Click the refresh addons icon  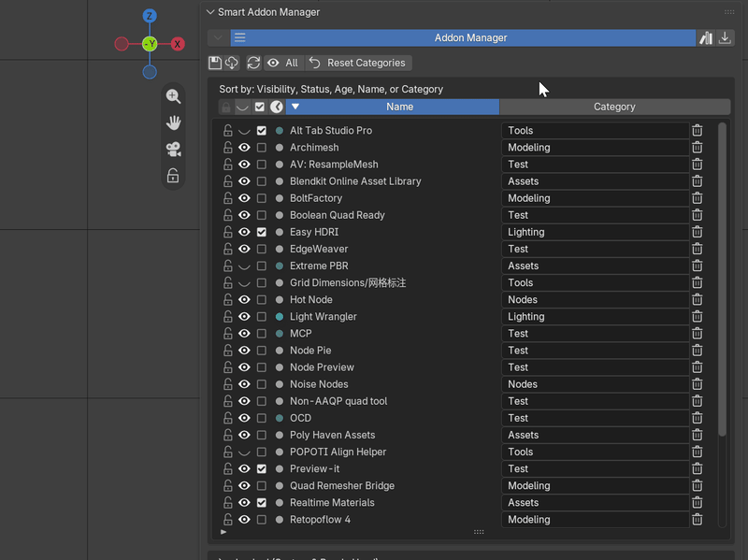[x=253, y=63]
